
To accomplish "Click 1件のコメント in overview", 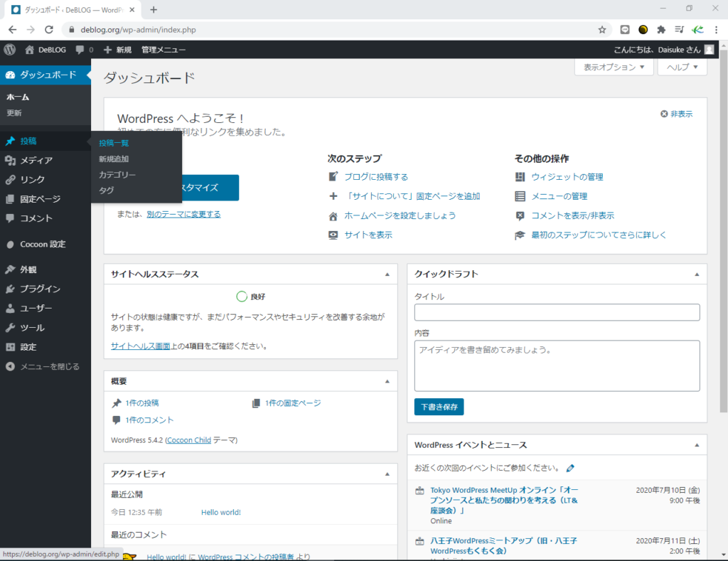I will tap(149, 420).
